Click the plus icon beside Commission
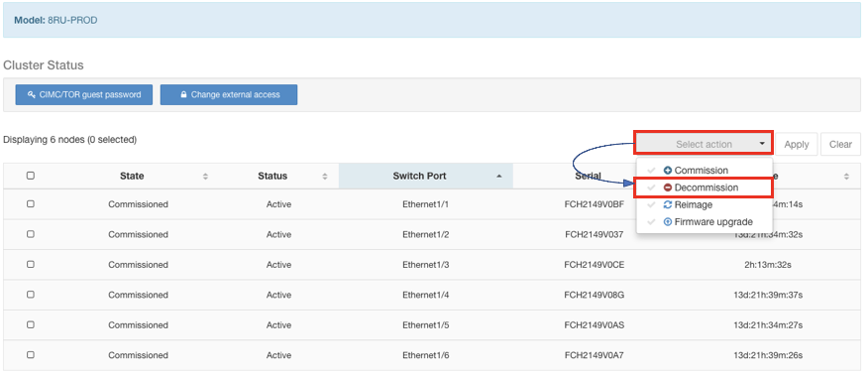The height and width of the screenshot is (376, 868). point(668,171)
